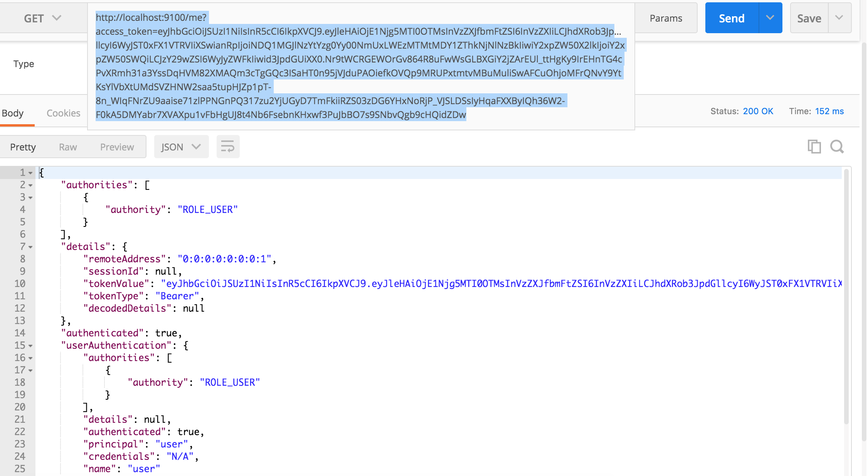Screen dimensions: 868x476
Task: Switch to Raw response view
Action: click(68, 147)
